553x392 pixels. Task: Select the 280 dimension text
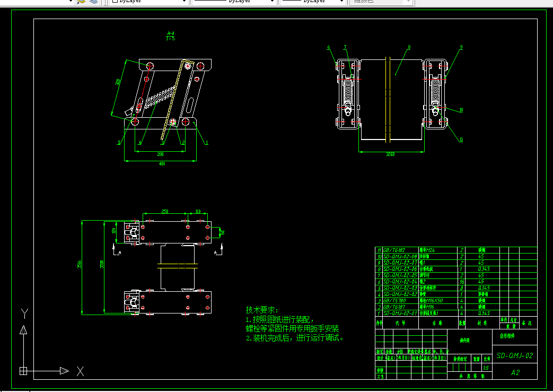[x=160, y=154]
